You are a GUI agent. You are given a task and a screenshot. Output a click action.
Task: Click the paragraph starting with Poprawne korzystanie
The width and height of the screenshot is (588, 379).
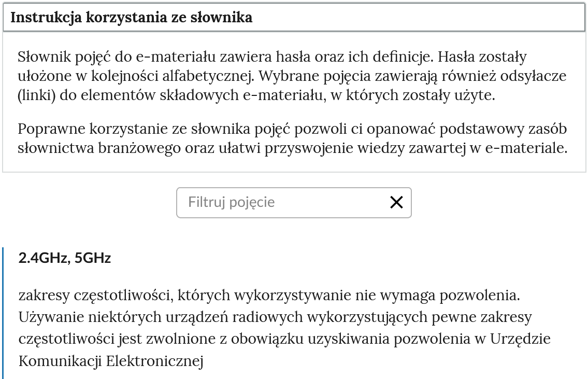click(x=293, y=138)
